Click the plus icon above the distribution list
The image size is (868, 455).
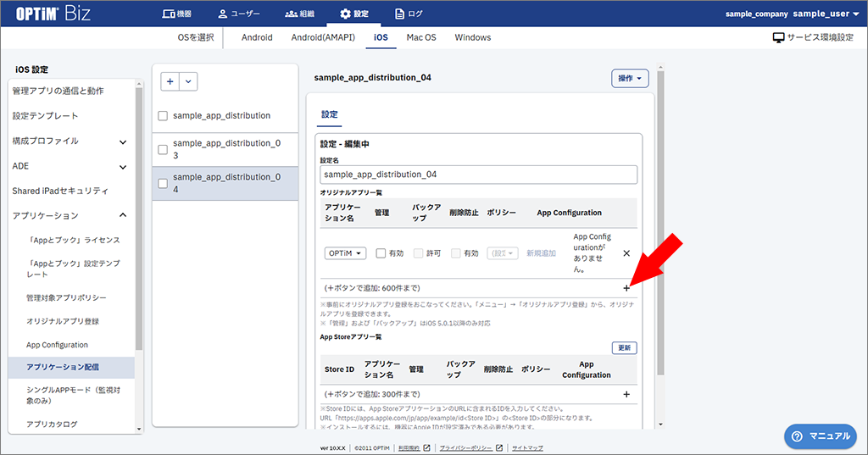[x=170, y=81]
